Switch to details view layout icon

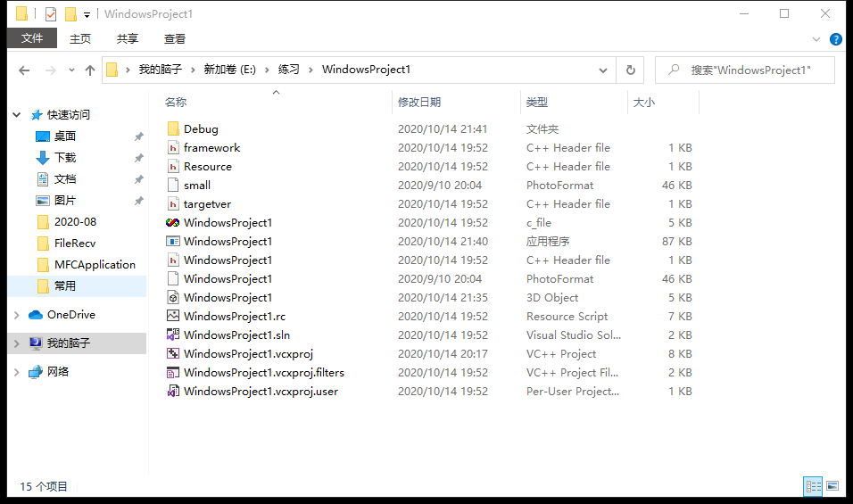[813, 486]
